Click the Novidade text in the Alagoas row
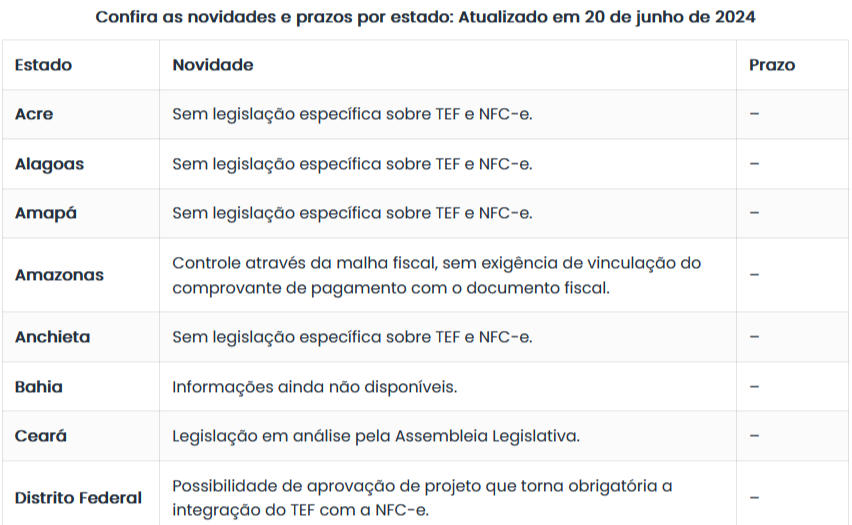This screenshot has height=525, width=852. click(352, 164)
